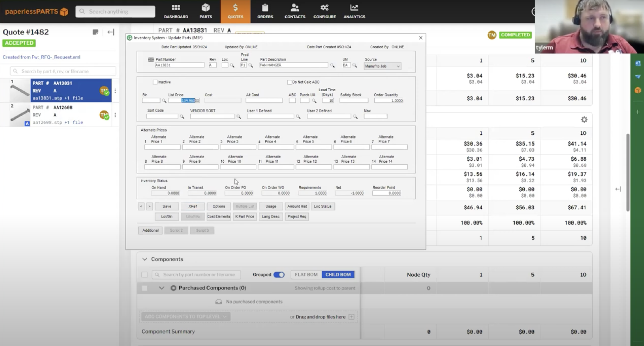Viewport: 644px width, 346px height.
Task: Open the three-dot menu for AA12608
Action: [x=115, y=115]
